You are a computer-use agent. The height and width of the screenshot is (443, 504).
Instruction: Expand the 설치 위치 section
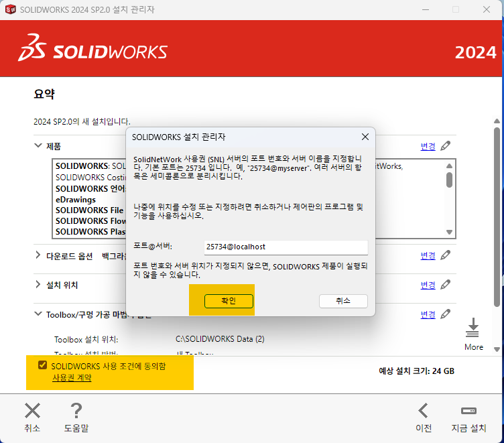pyautogui.click(x=38, y=285)
